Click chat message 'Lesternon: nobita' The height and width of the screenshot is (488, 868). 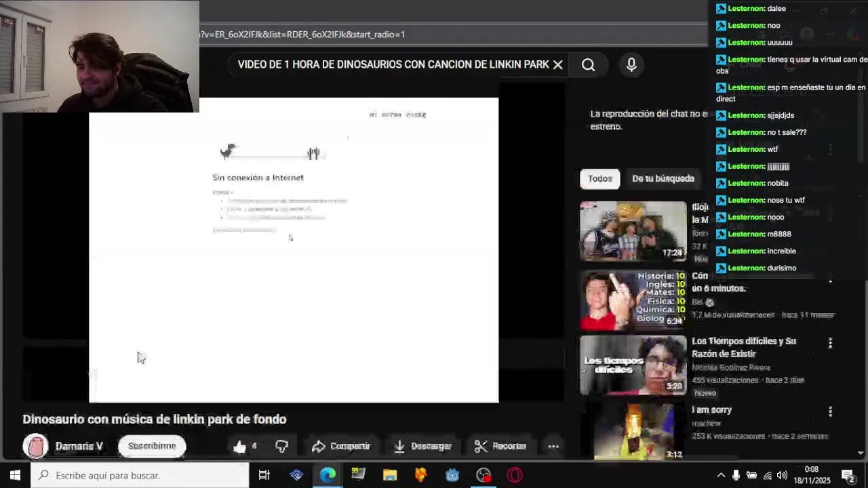click(752, 183)
